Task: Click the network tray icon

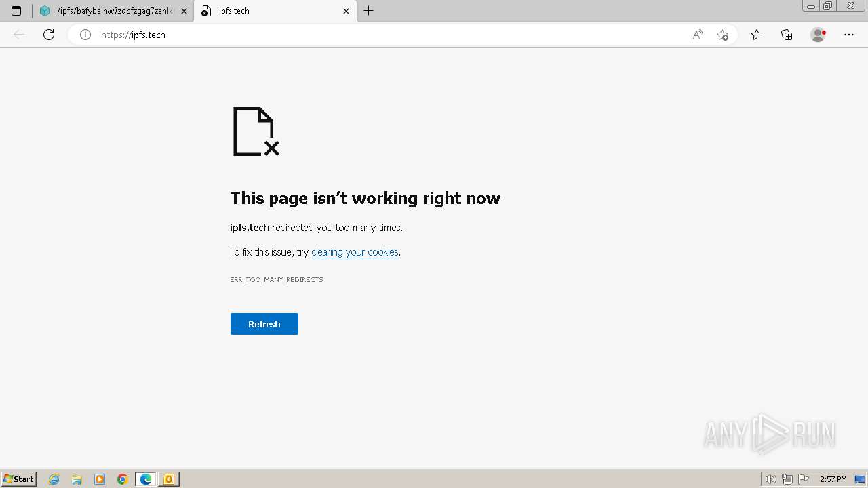Action: 787,479
